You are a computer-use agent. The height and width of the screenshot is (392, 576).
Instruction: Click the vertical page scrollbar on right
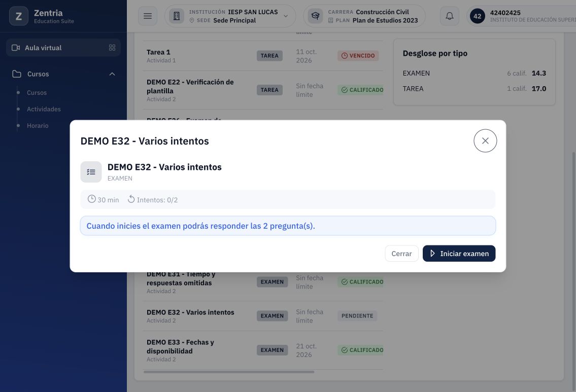pos(573,272)
